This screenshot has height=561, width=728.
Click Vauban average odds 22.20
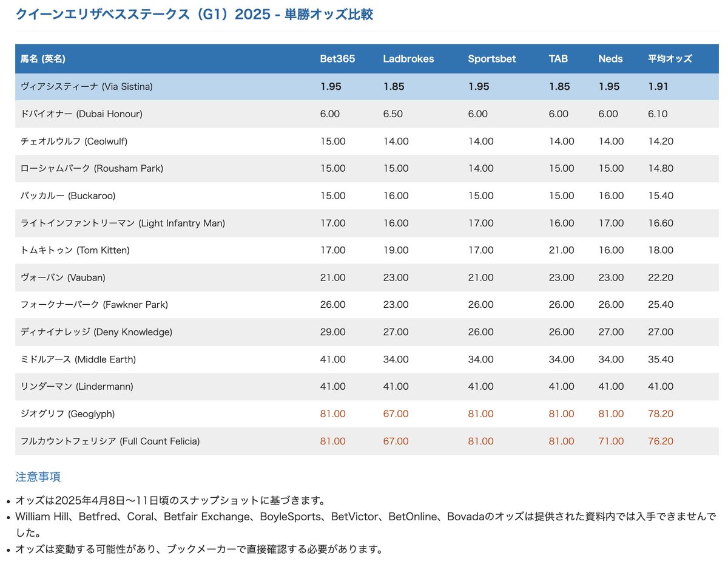point(661,277)
